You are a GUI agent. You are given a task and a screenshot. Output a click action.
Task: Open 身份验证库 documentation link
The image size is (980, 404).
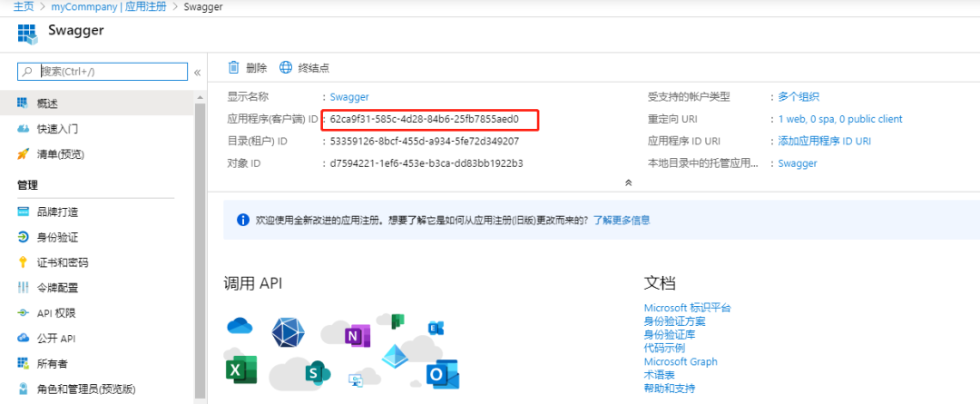click(x=670, y=335)
